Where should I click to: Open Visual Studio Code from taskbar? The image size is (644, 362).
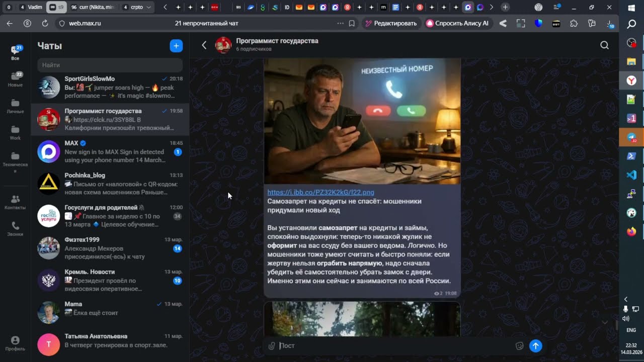pyautogui.click(x=631, y=175)
